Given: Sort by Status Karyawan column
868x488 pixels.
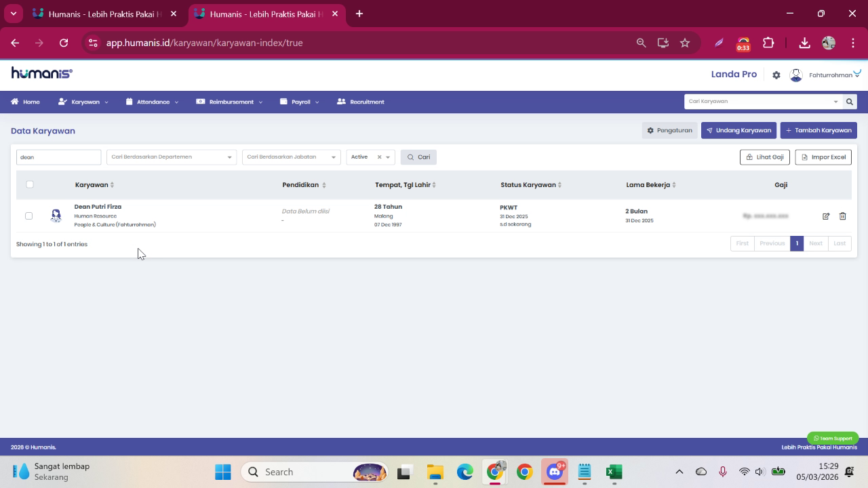Looking at the screenshot, I should point(531,185).
